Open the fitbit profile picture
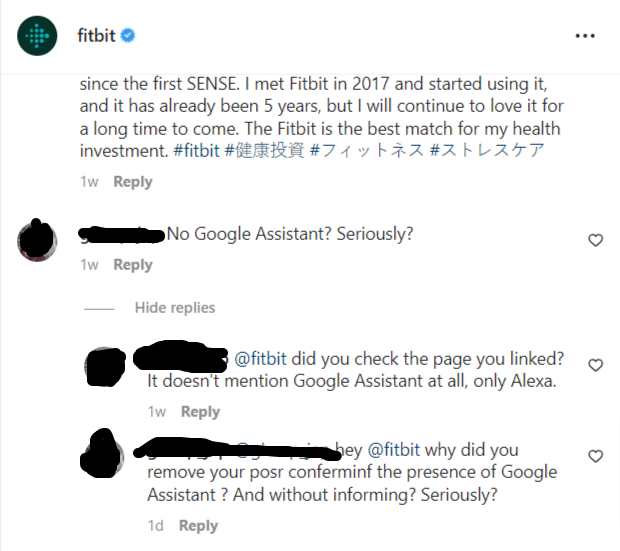 [x=38, y=36]
